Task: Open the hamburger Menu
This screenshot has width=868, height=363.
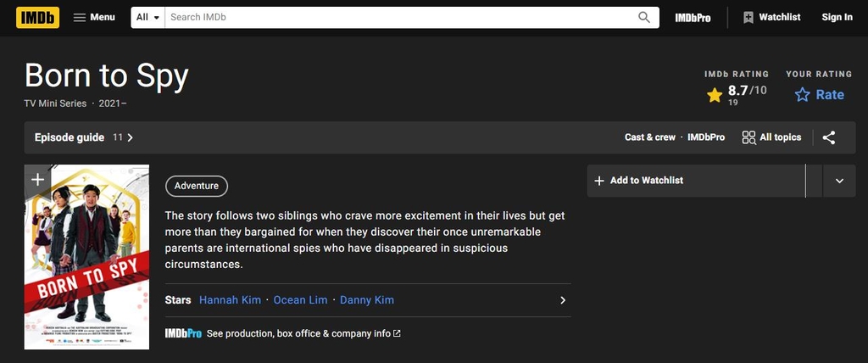Action: pyautogui.click(x=94, y=17)
